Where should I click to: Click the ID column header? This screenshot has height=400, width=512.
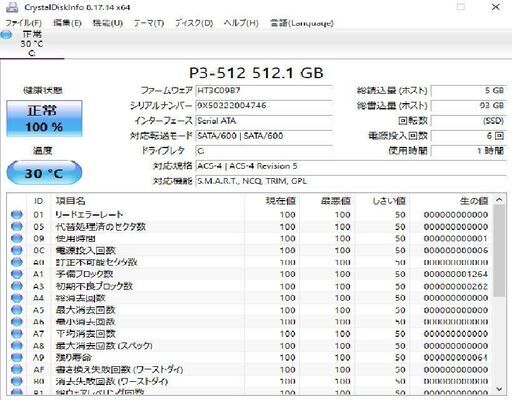pos(38,201)
